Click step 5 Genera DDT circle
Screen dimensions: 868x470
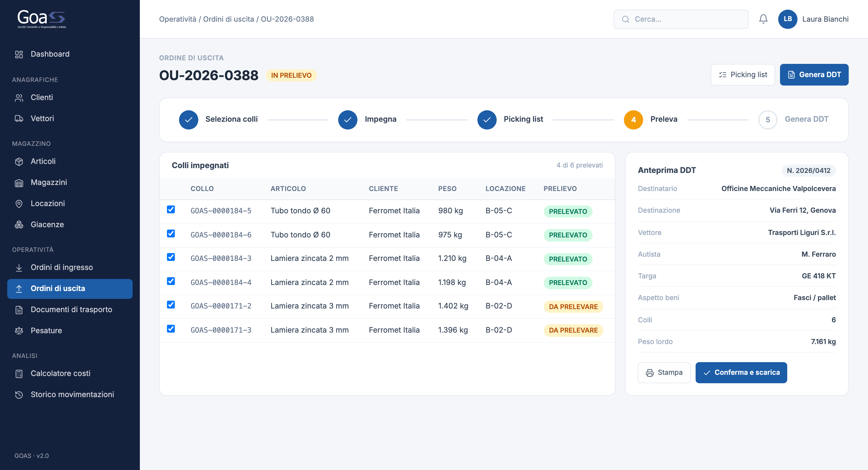(x=768, y=120)
